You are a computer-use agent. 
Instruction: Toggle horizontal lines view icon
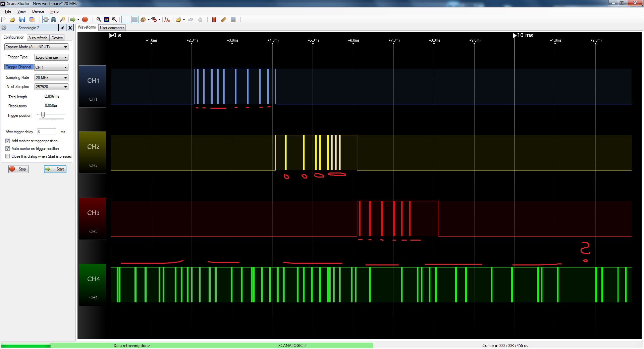coord(135,19)
